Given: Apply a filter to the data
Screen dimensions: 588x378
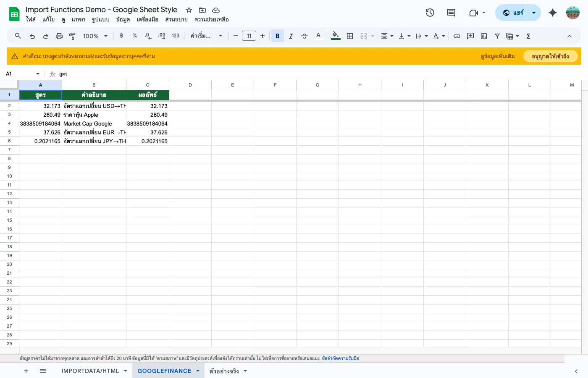Looking at the screenshot, I should 497,36.
